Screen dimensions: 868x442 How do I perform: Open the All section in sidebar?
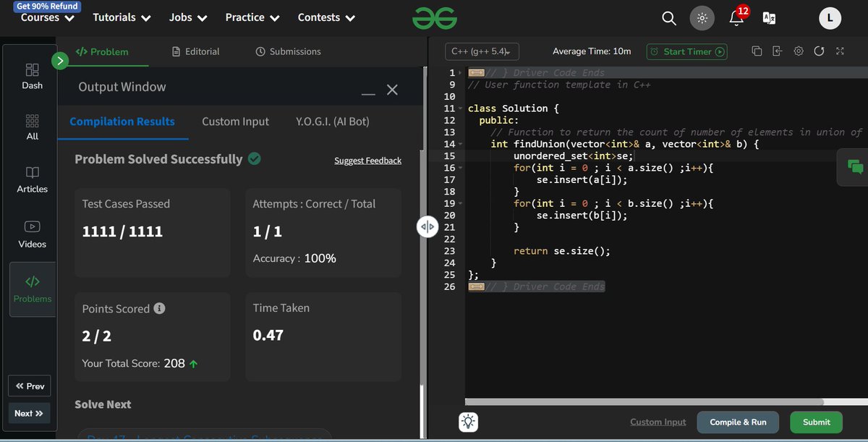coord(32,127)
